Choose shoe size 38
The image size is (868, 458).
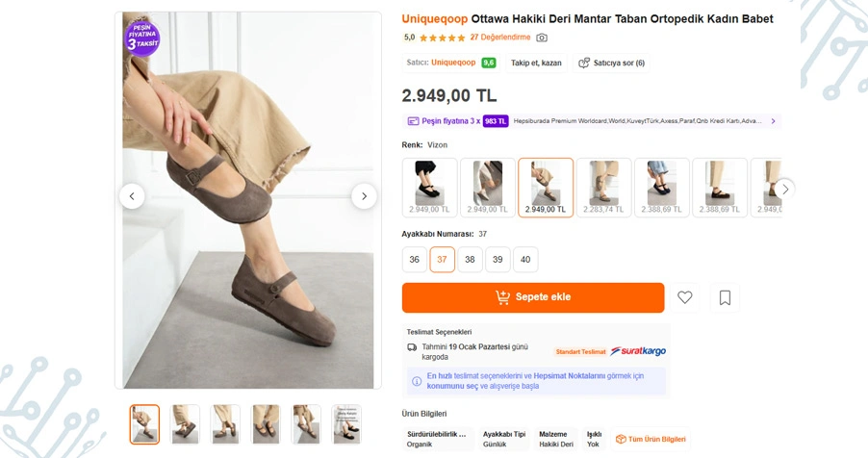[470, 260]
